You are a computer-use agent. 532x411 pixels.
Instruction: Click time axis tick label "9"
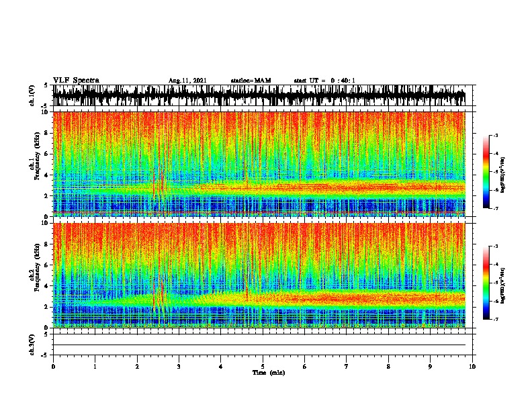430,367
